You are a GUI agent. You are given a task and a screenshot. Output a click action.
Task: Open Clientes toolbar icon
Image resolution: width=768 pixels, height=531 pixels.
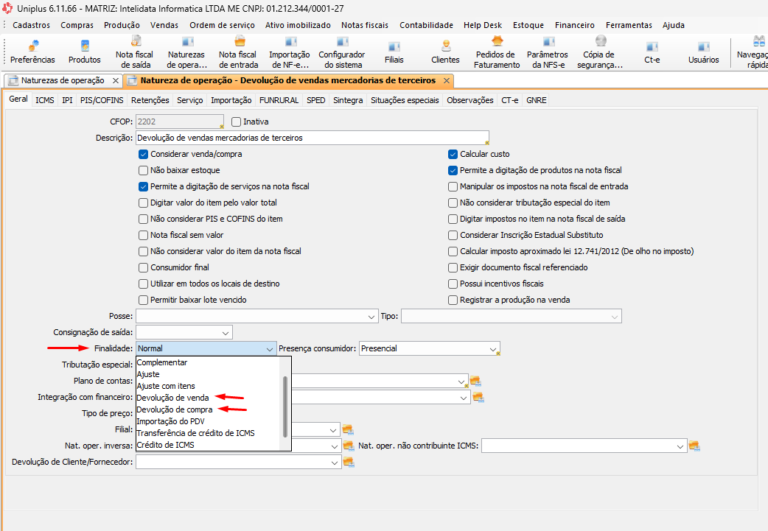coord(445,52)
